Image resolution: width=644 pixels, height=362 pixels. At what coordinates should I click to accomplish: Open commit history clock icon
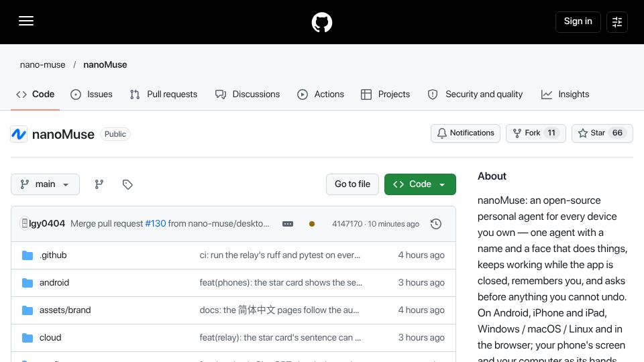436,224
